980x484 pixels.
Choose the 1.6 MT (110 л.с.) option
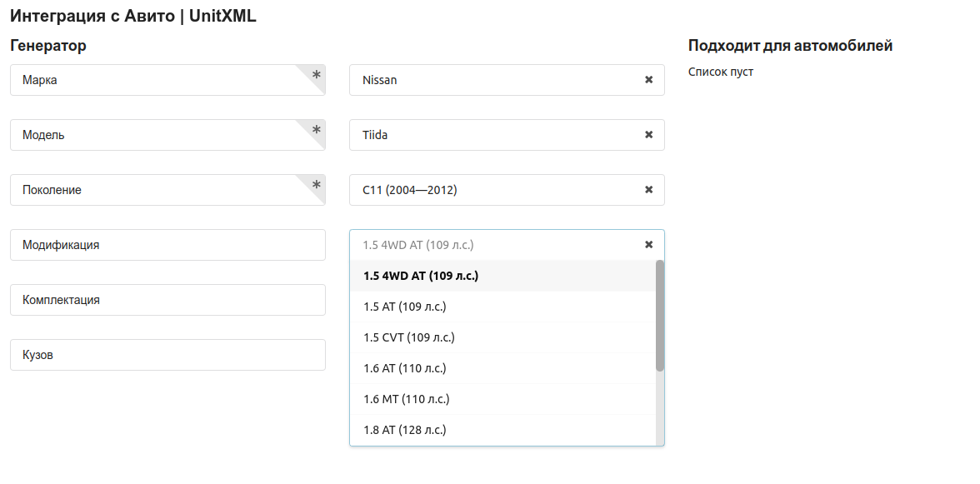tap(502, 399)
